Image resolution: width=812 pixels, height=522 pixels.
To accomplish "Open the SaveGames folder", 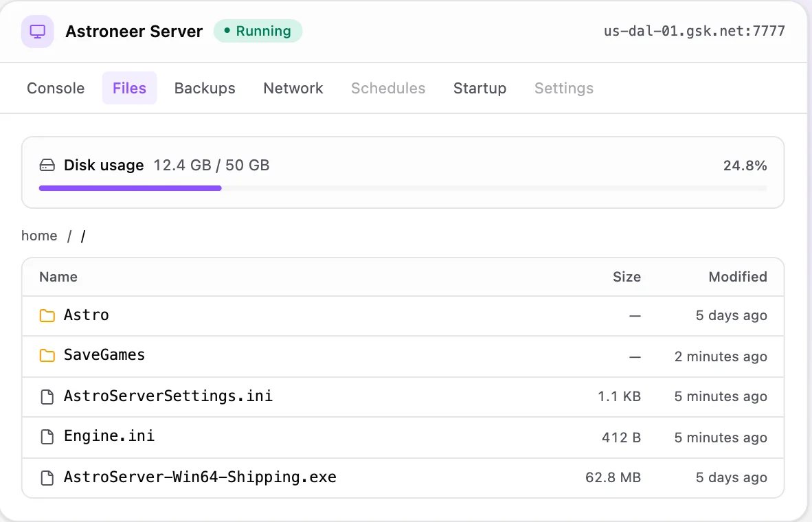I will click(x=104, y=354).
